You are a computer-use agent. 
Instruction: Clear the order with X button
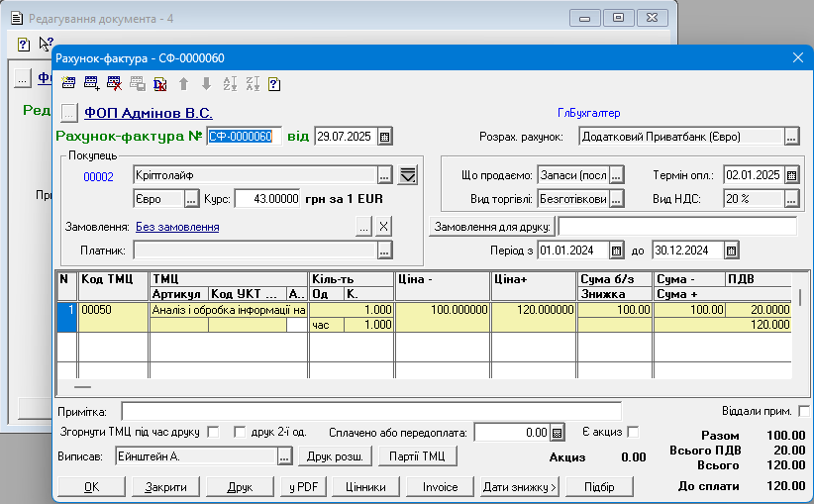(384, 227)
